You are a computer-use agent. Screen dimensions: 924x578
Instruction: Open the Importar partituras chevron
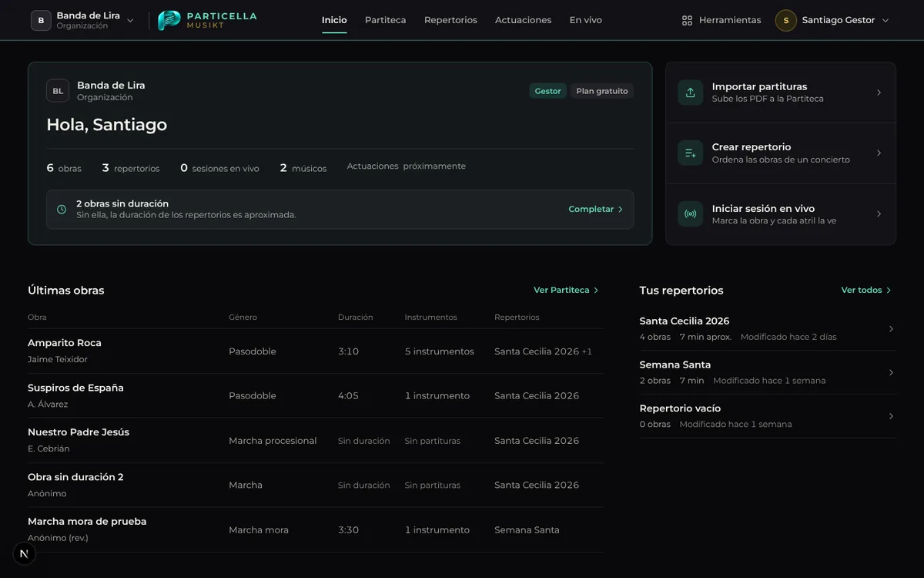(879, 92)
